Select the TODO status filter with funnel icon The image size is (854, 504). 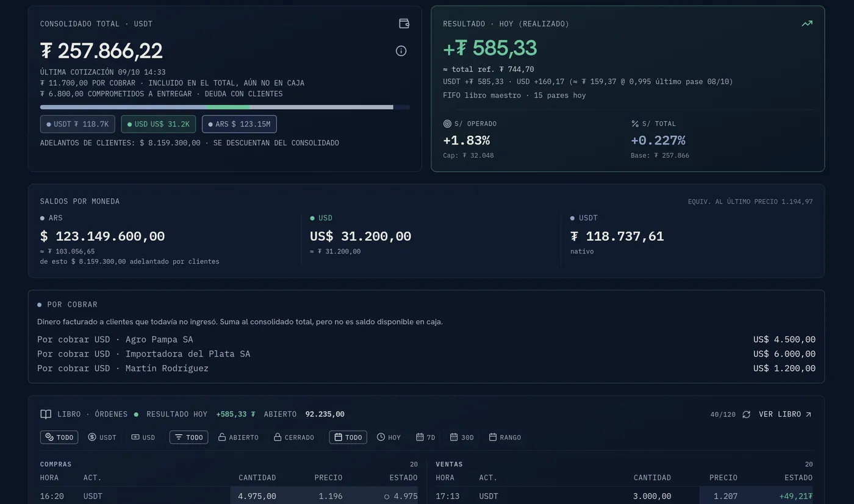click(x=188, y=438)
